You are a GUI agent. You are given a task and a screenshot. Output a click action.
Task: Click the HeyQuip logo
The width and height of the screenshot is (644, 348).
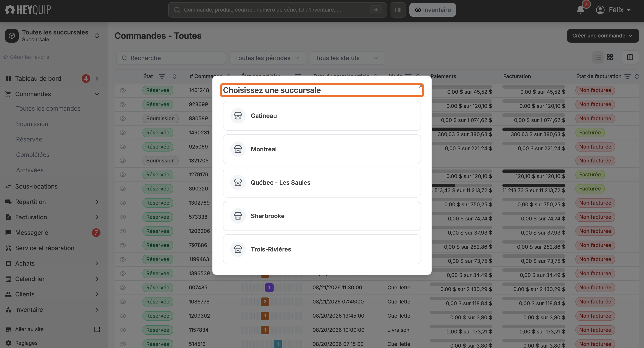coord(28,10)
